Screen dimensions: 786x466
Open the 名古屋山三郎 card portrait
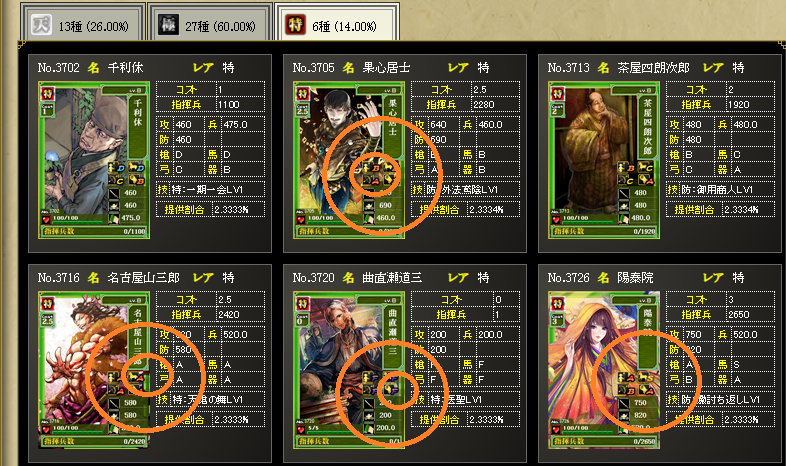tap(80, 361)
